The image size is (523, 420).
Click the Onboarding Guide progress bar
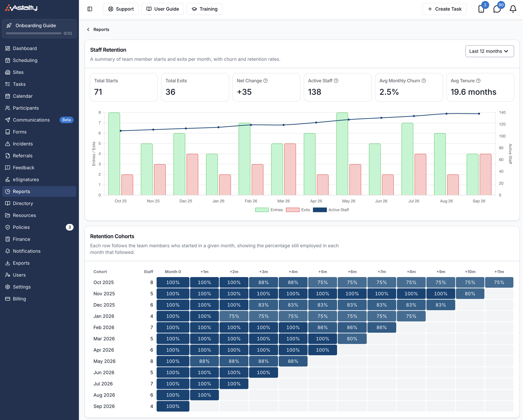34,33
